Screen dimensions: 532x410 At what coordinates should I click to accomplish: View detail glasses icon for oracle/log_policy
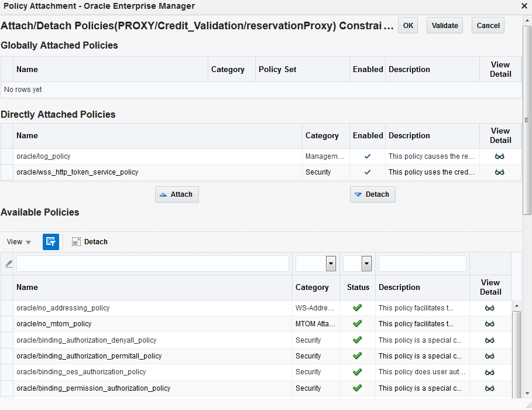click(499, 156)
